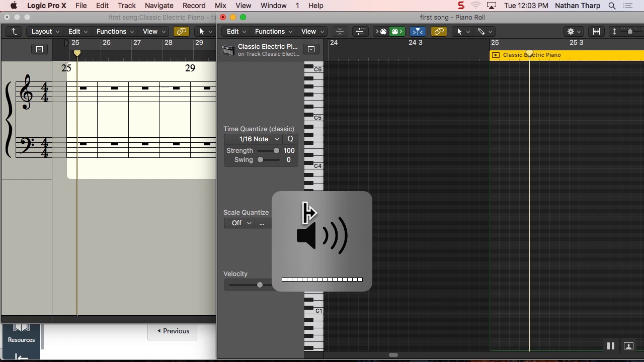This screenshot has width=644, height=362.
Task: Toggle the yellow Link button in Piano Roll
Action: pyautogui.click(x=439, y=31)
